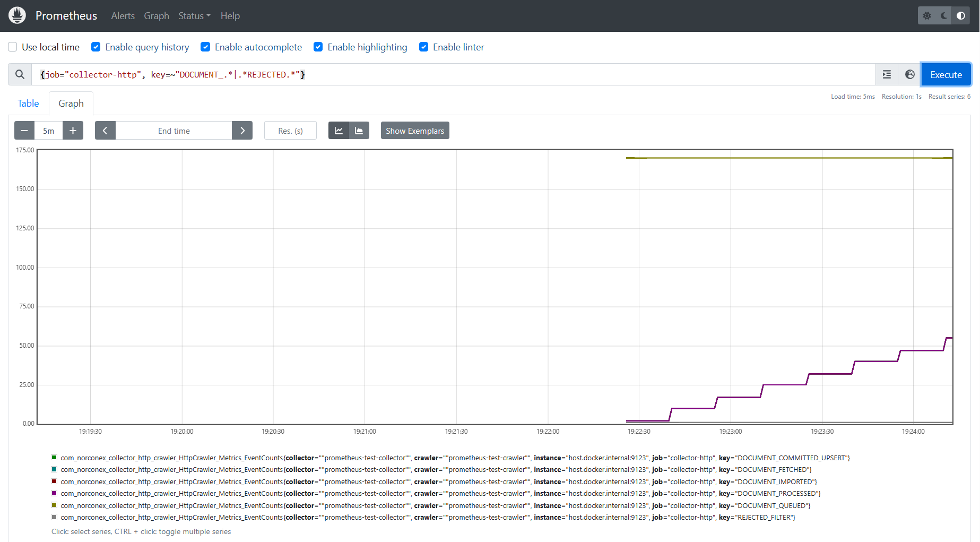The height and width of the screenshot is (542, 980).
Task: Increase graph range with the plus stepper
Action: (x=73, y=130)
